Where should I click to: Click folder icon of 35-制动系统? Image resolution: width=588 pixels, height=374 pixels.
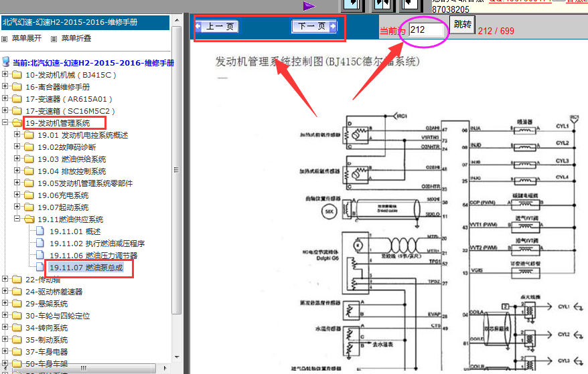tap(17, 339)
